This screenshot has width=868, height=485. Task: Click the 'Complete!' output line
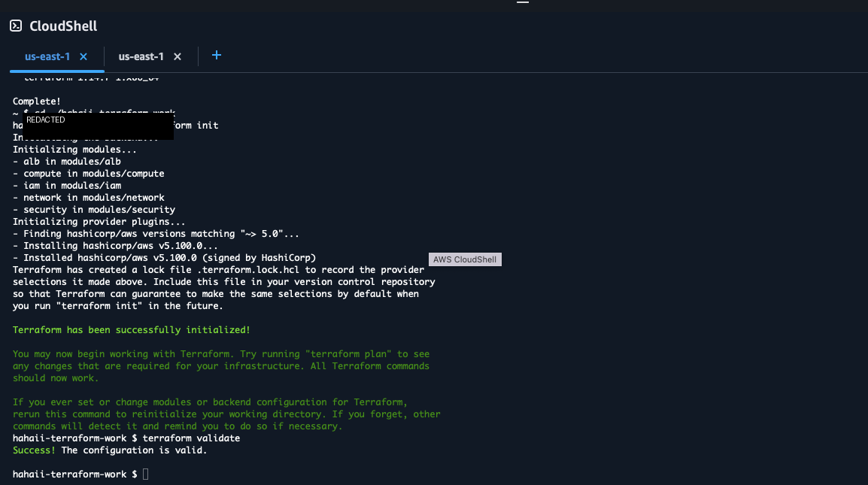pyautogui.click(x=37, y=102)
